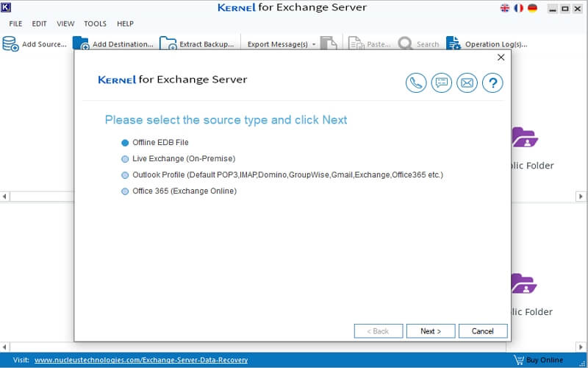Click the copy icon beside Export Message(s)
The width and height of the screenshot is (588, 368).
[x=329, y=43]
